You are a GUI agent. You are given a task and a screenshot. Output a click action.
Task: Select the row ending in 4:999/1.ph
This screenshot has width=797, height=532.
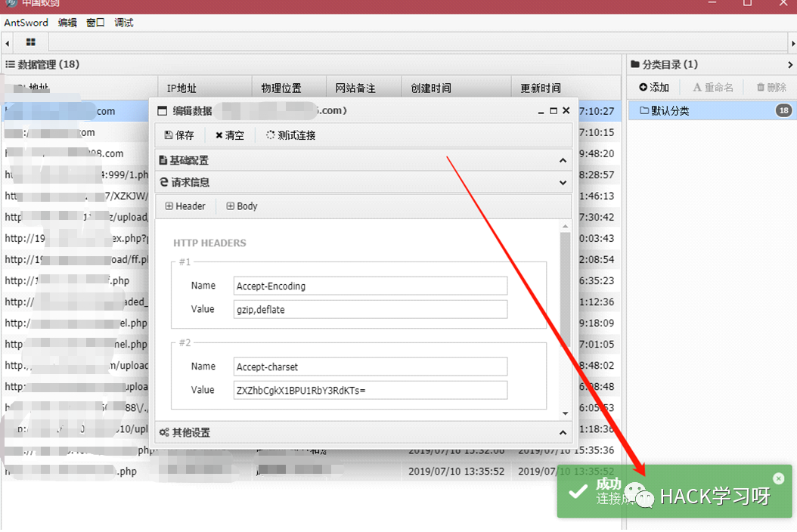[76, 175]
